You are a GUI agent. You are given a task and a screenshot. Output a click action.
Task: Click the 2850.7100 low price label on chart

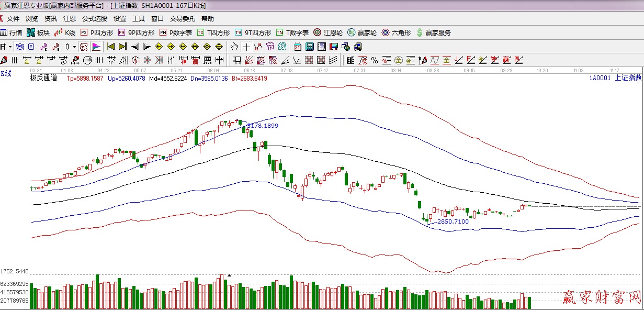point(453,222)
